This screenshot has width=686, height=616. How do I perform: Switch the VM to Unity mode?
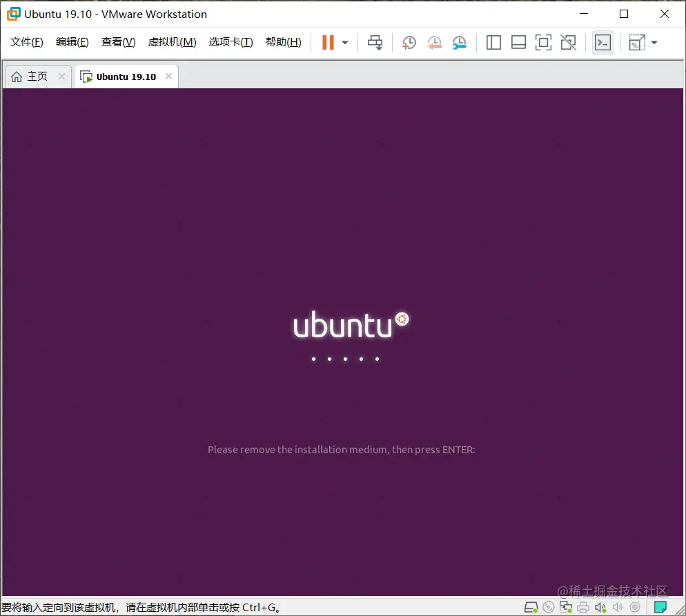tap(568, 42)
